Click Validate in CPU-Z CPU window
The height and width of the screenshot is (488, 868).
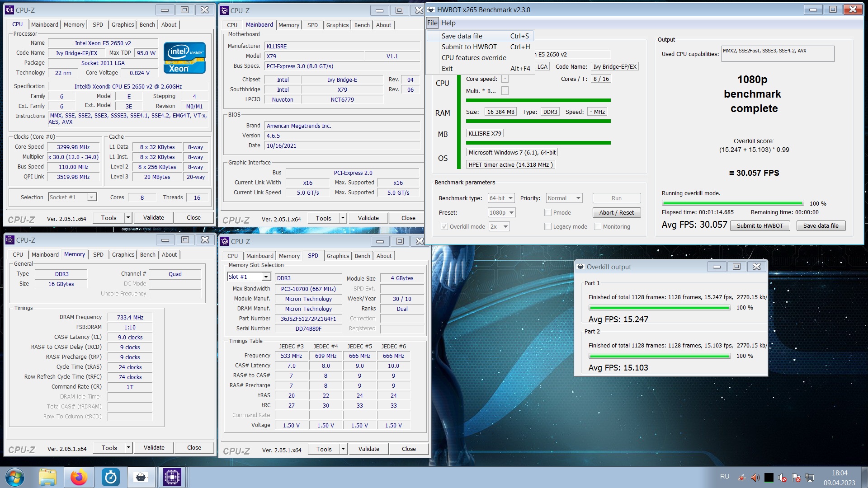tap(154, 218)
